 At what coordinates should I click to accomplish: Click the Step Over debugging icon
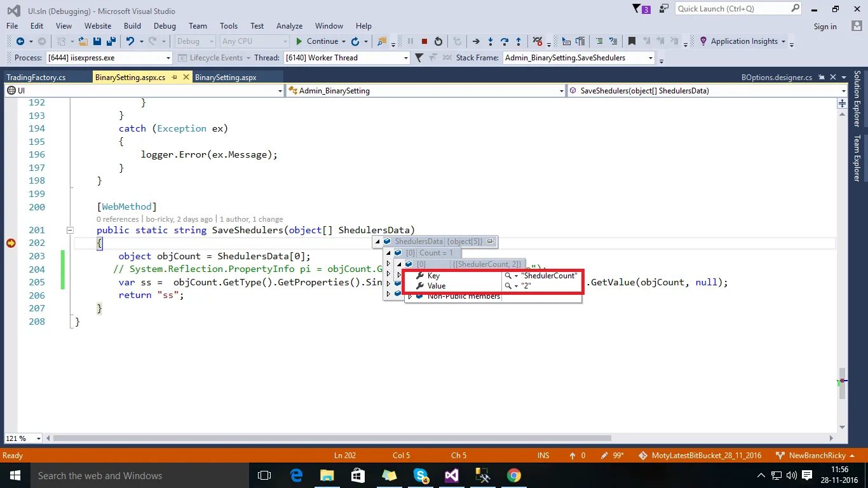506,41
